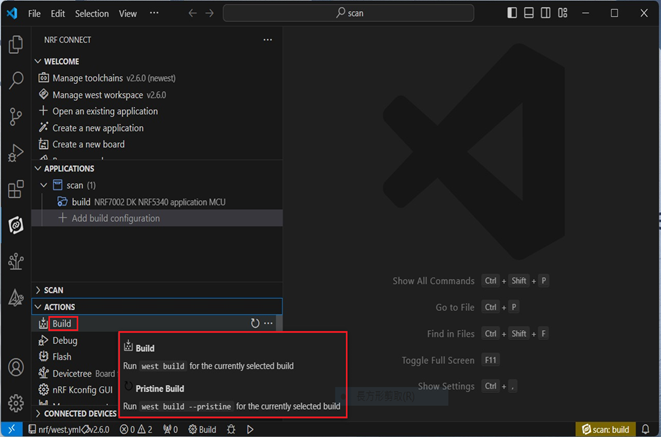The height and width of the screenshot is (437, 661).
Task: Open the Accounts icon in activity bar
Action: tap(15, 368)
